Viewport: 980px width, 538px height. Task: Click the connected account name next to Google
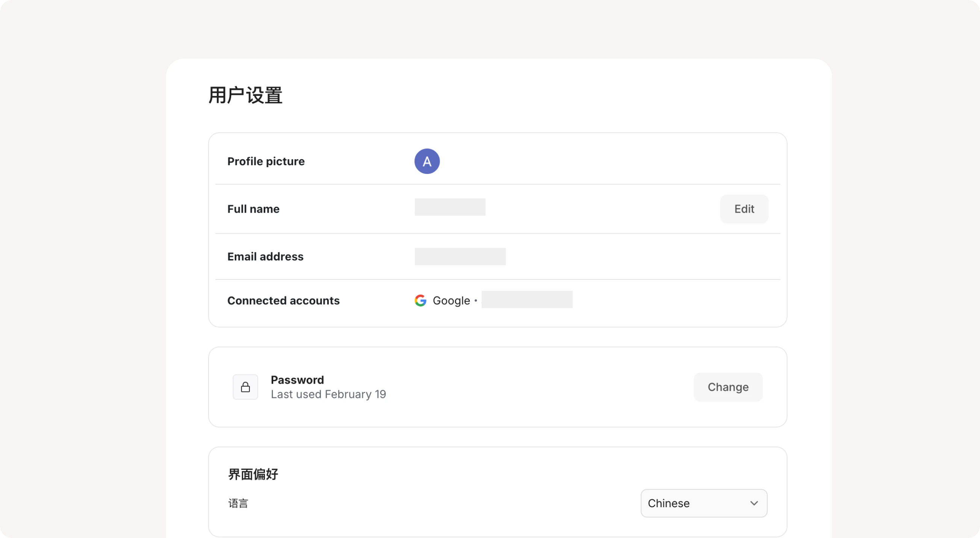526,300
